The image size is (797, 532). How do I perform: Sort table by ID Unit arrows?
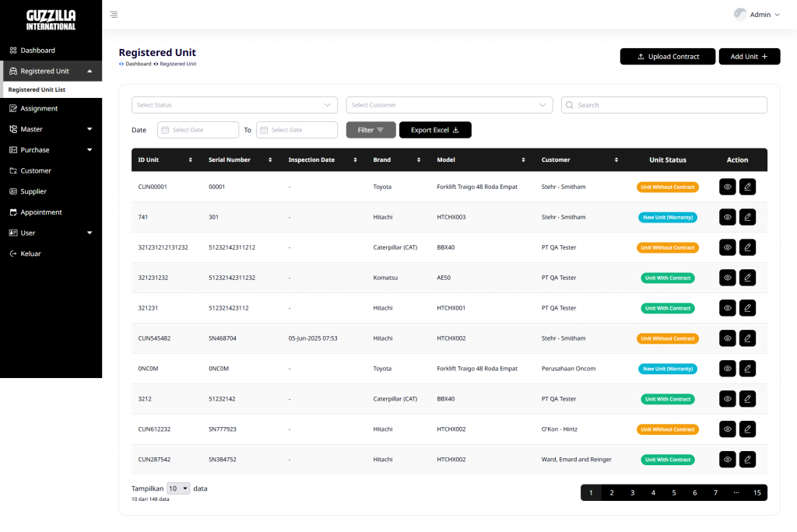tap(191, 160)
